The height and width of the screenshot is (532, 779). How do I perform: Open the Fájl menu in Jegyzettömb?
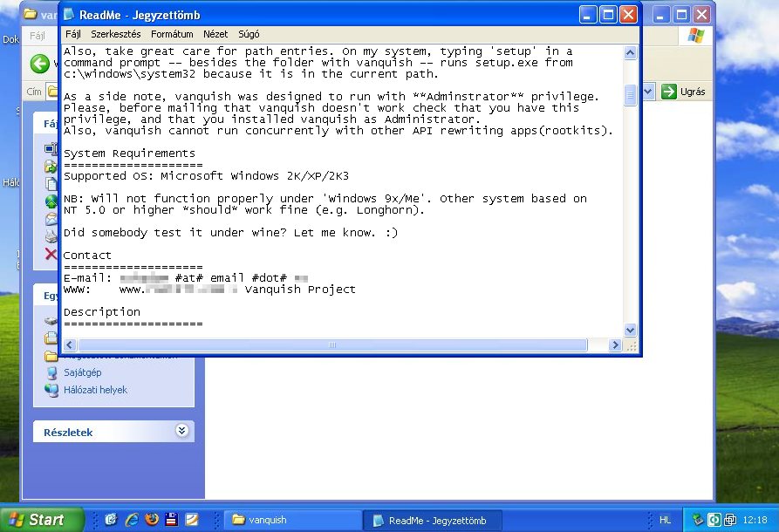72,34
